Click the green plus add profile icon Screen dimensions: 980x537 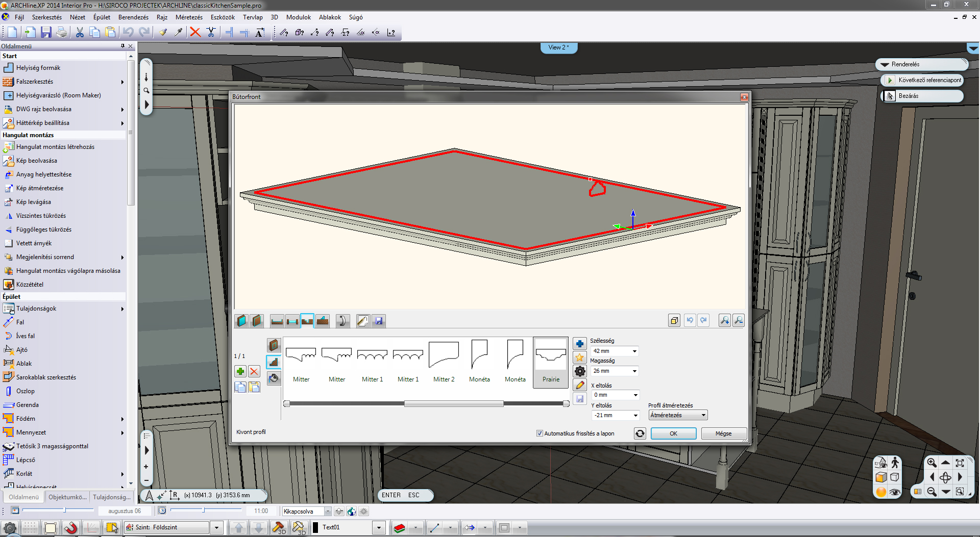click(240, 372)
